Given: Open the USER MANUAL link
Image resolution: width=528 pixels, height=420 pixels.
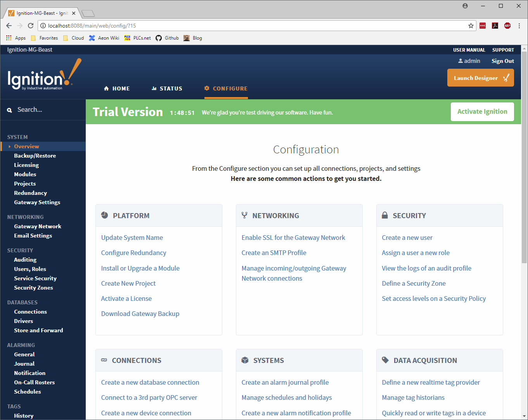Looking at the screenshot, I should click(469, 50).
